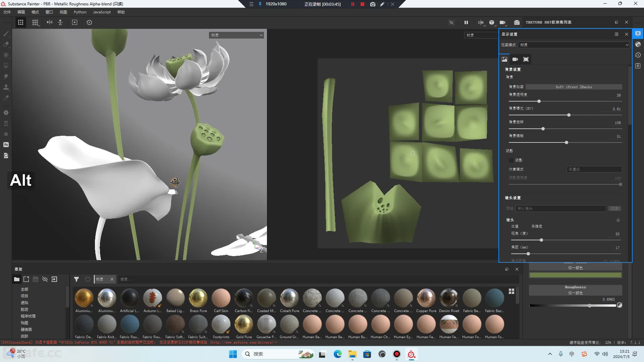Open the 3D viewport 材质 channel dropdown
This screenshot has height=362, width=644.
(237, 35)
